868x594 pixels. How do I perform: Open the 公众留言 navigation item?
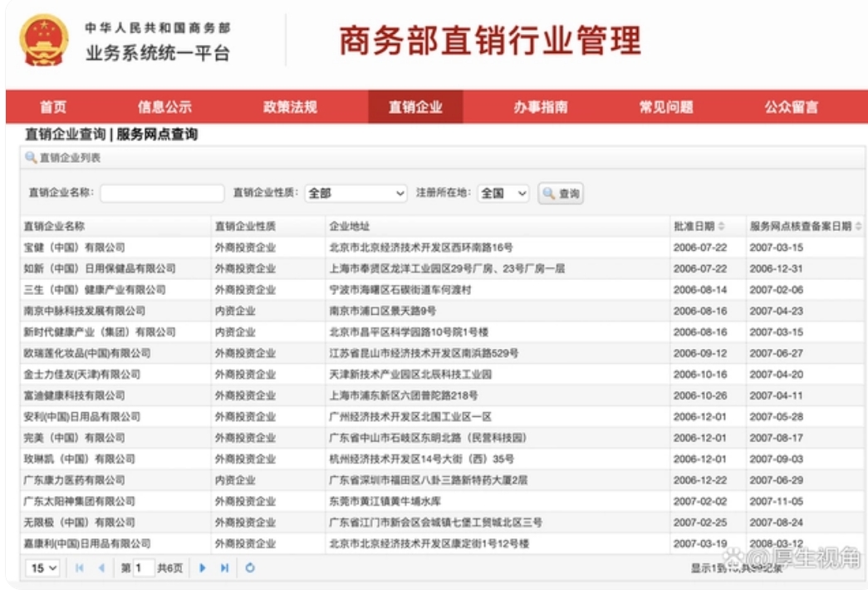792,107
